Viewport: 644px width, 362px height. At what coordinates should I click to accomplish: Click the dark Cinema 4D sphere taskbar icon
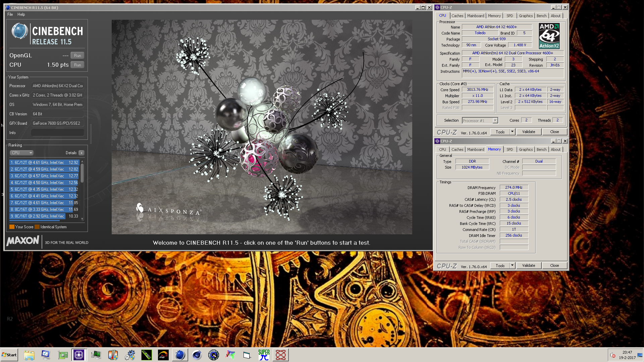(197, 355)
